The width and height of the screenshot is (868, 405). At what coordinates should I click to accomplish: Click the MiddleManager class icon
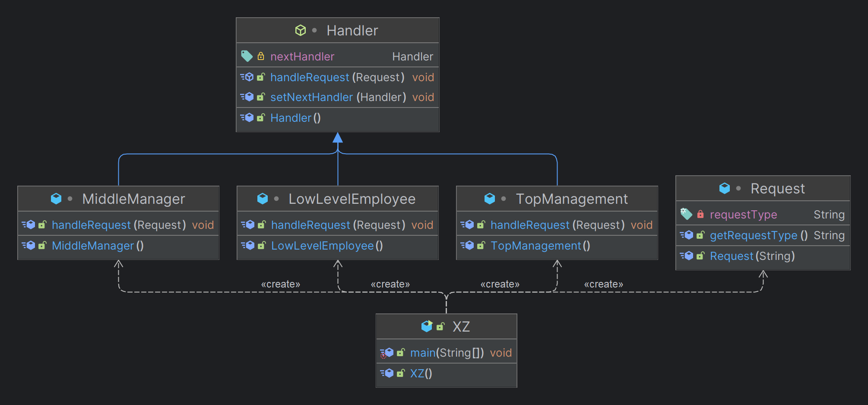tap(56, 199)
